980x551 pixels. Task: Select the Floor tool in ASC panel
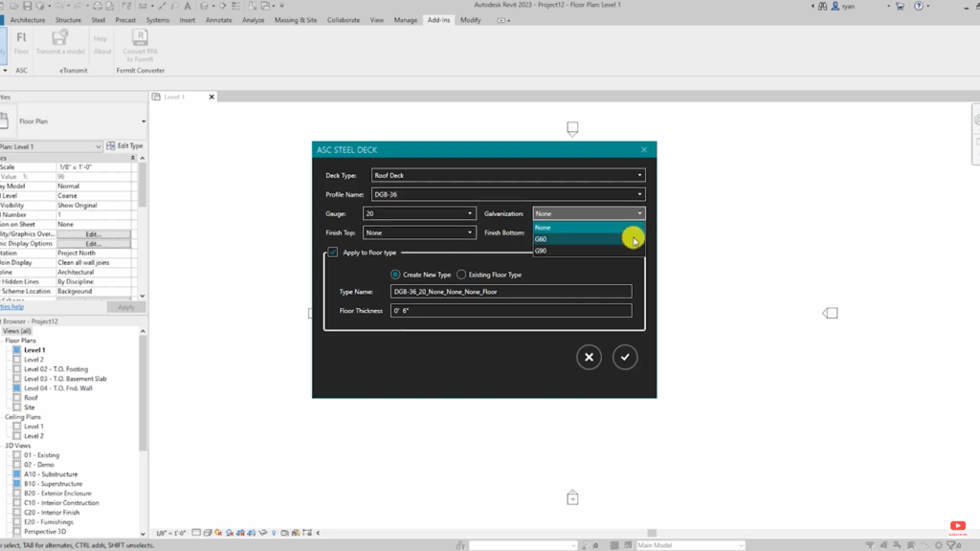click(20, 42)
